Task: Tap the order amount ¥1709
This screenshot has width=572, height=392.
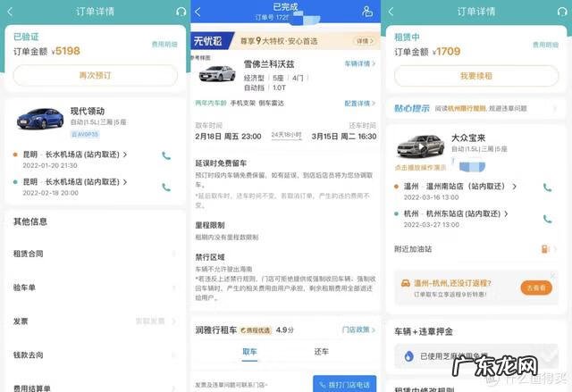Action: click(446, 51)
